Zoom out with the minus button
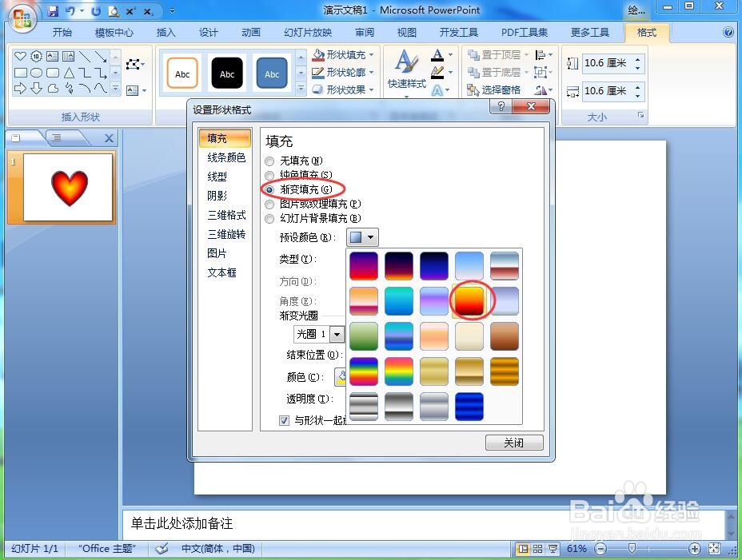Viewport: 742px width, 560px height. pos(600,549)
